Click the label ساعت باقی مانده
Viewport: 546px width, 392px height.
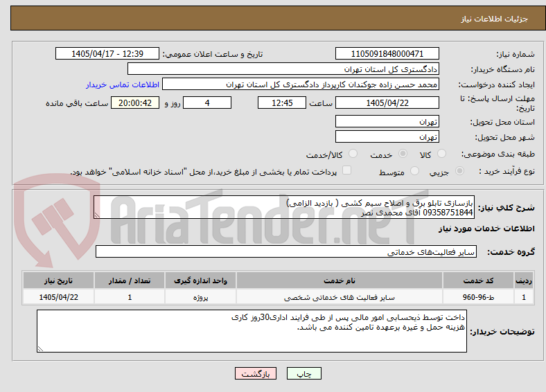[77, 103]
